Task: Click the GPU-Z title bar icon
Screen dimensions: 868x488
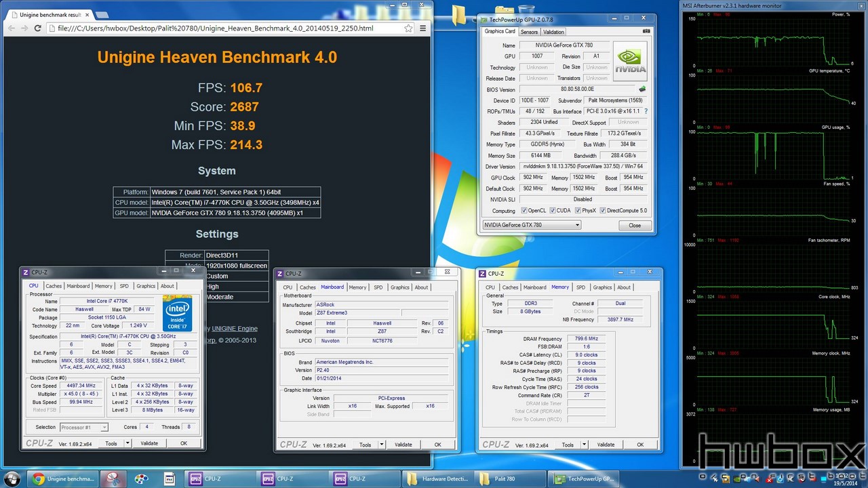Action: tap(486, 19)
